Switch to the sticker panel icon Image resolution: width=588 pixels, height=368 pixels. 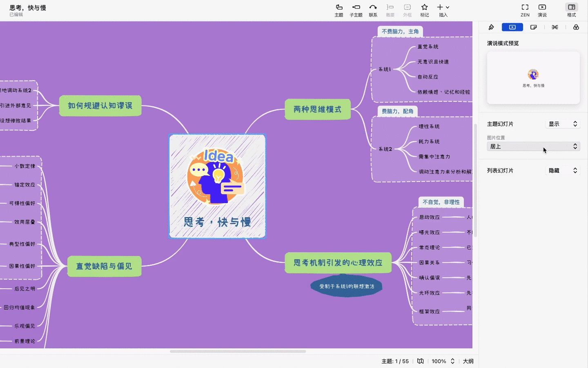pos(534,27)
